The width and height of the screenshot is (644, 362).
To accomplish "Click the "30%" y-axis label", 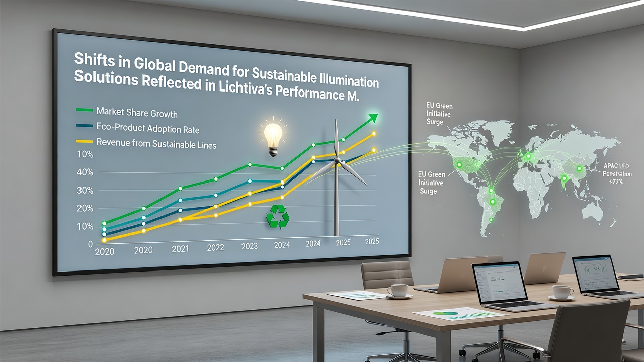I will [85, 191].
